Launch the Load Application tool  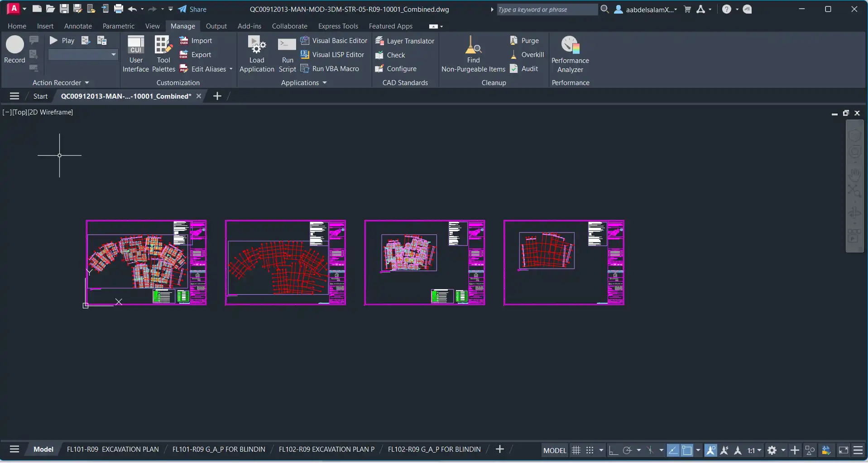tap(257, 54)
